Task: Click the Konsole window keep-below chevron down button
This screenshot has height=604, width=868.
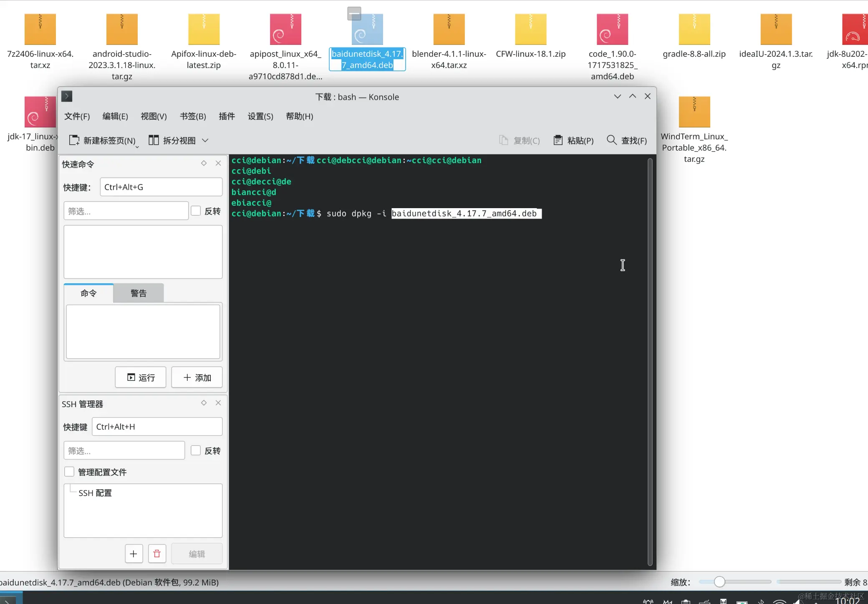Action: point(618,96)
